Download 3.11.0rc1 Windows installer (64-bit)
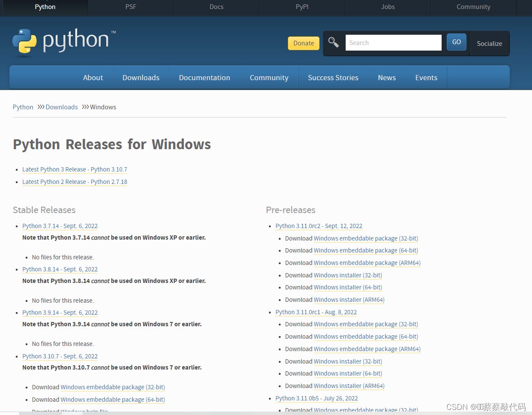 coord(348,373)
